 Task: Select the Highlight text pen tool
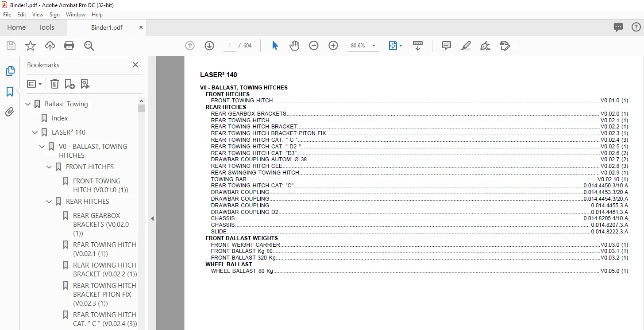tap(466, 46)
